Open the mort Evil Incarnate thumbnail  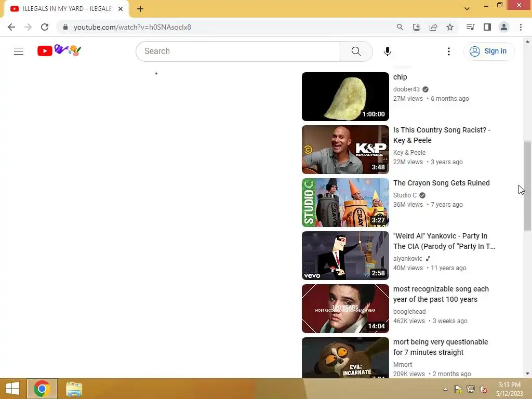345,357
